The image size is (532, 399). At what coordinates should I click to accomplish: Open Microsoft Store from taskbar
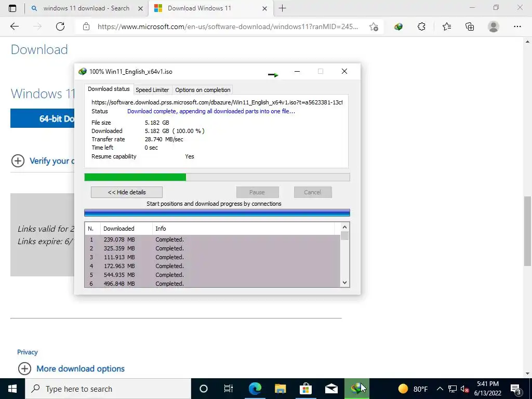[x=305, y=389]
